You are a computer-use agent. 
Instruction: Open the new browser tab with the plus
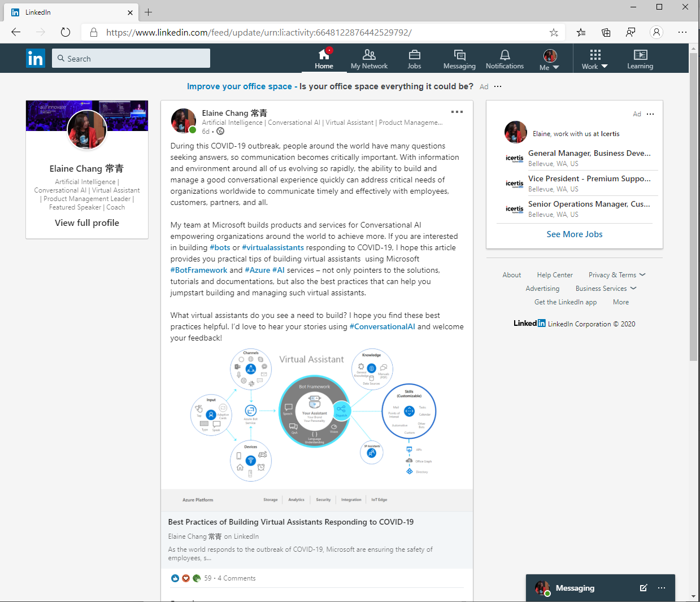coord(148,12)
